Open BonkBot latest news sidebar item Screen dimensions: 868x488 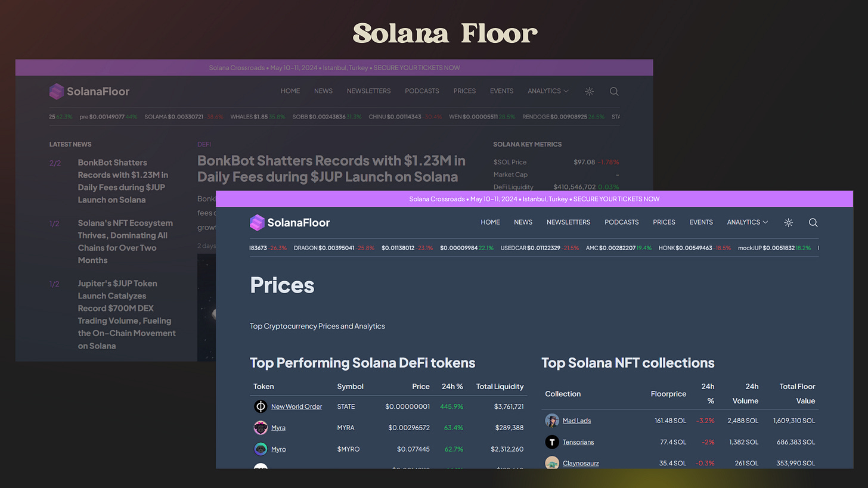[x=123, y=181]
